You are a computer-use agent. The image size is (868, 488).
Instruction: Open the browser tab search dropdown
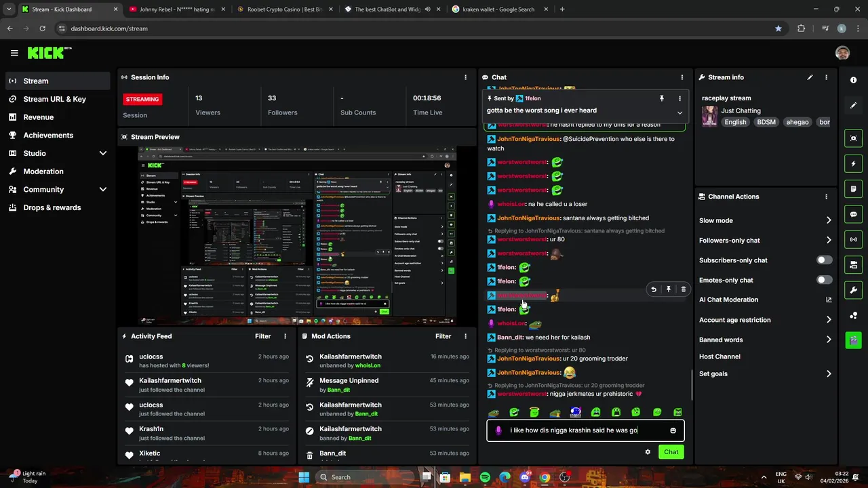tap(9, 9)
